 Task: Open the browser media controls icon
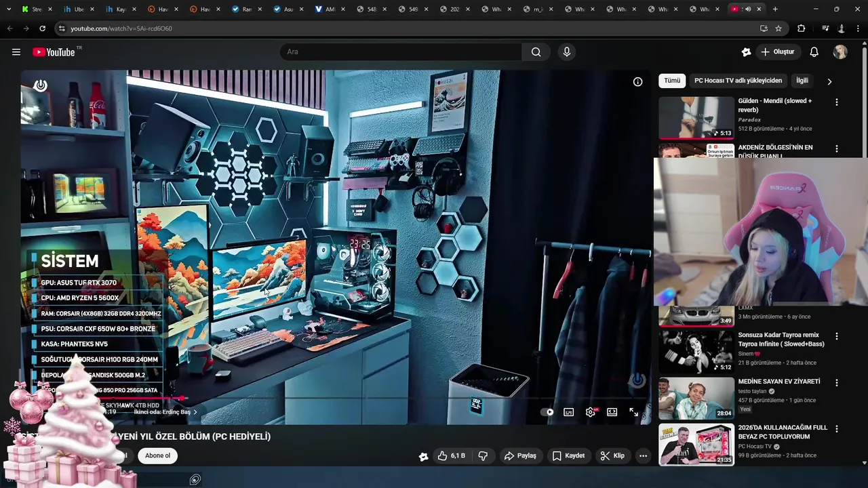[825, 28]
